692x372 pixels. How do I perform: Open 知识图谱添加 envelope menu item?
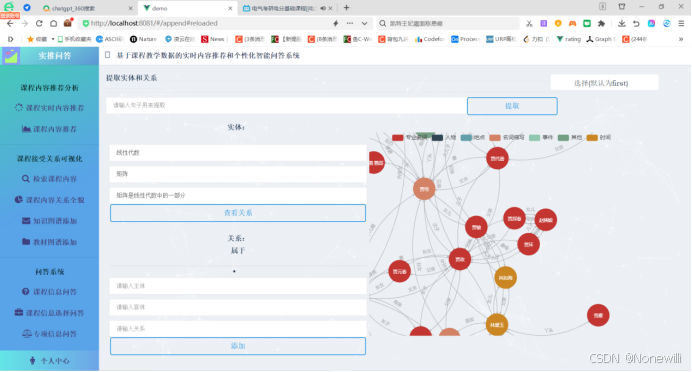click(49, 221)
